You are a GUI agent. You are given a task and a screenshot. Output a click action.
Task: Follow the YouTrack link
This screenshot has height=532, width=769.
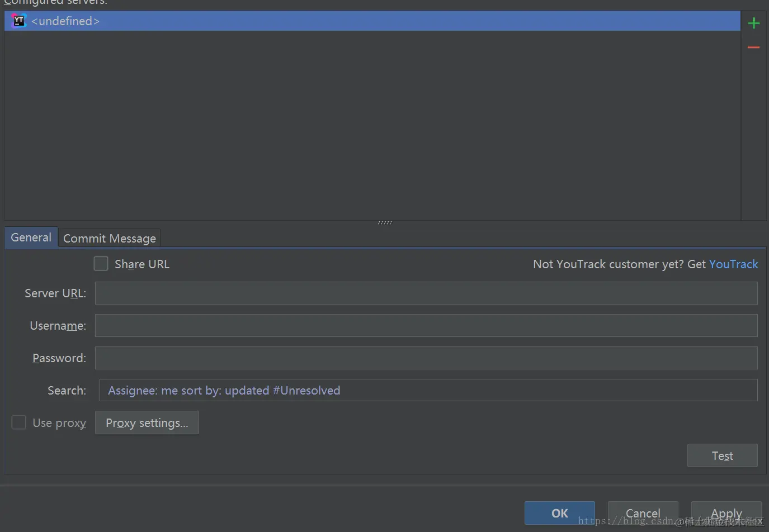[x=733, y=264]
